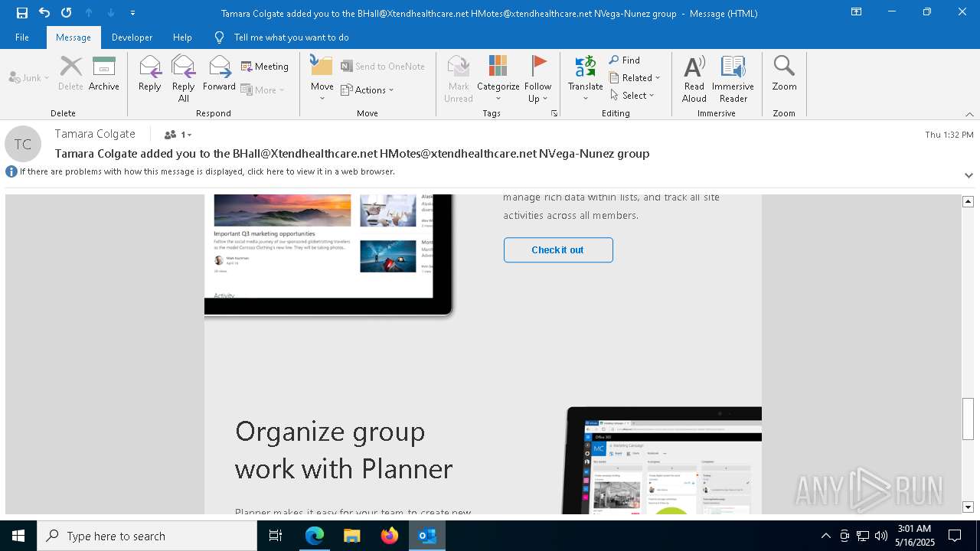
Task: Open Ribbon Display Options in title bar
Action: (x=856, y=12)
